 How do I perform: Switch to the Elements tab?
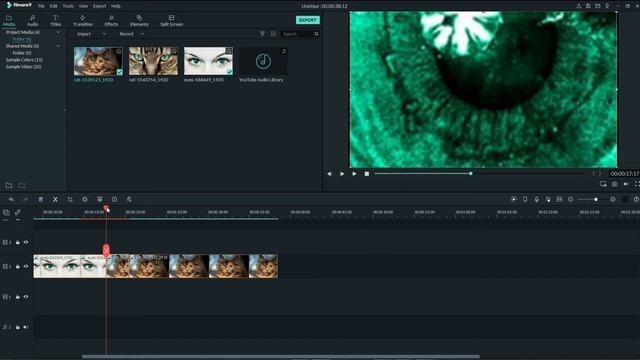point(139,20)
